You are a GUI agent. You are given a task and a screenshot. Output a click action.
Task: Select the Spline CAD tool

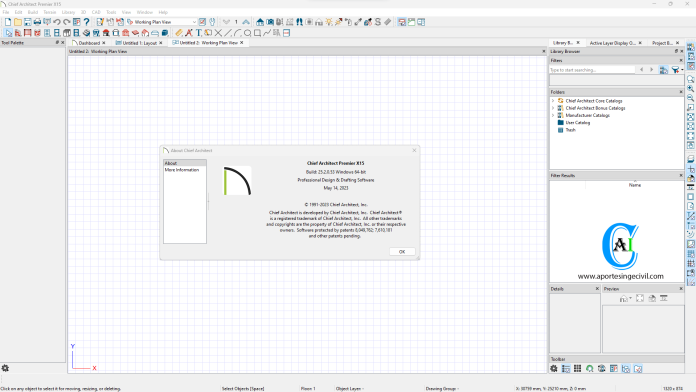tap(267, 33)
